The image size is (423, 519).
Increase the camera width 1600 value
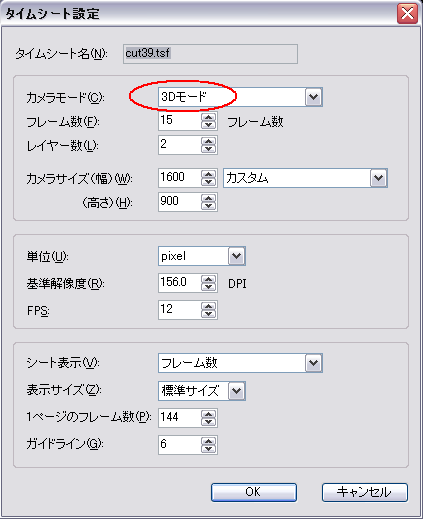click(209, 174)
